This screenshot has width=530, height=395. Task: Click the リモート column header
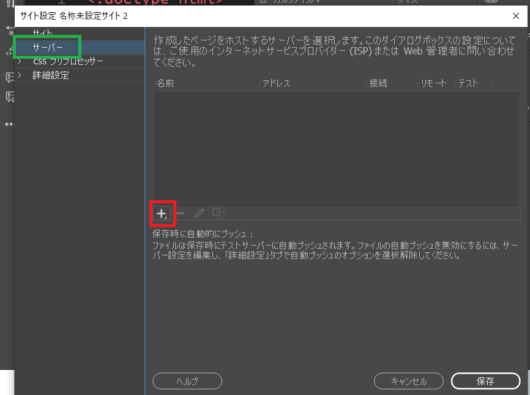[433, 83]
